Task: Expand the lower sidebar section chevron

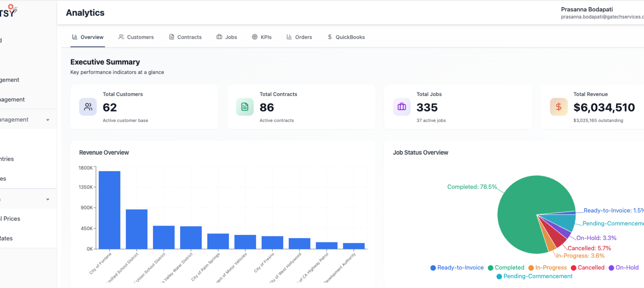Action: pos(48,199)
